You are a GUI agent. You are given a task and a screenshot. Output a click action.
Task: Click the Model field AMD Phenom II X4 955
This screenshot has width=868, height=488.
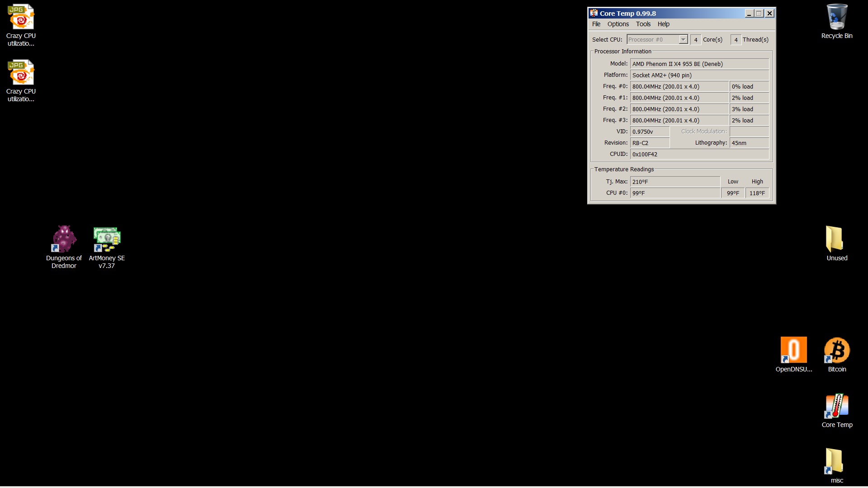coord(699,64)
